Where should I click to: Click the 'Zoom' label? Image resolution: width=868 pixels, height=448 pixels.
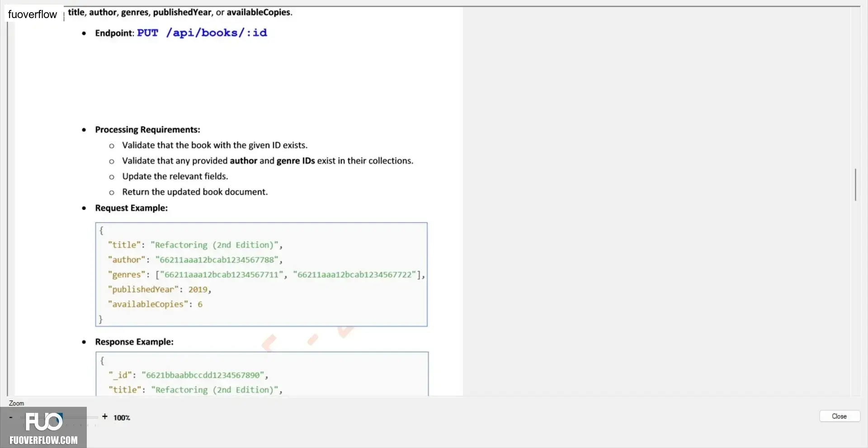(x=17, y=403)
